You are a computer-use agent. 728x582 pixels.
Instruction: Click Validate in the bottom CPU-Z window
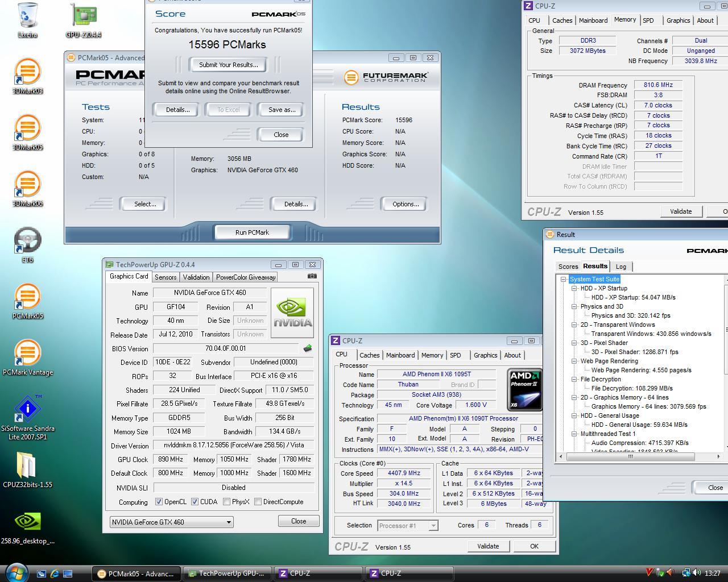(x=488, y=546)
